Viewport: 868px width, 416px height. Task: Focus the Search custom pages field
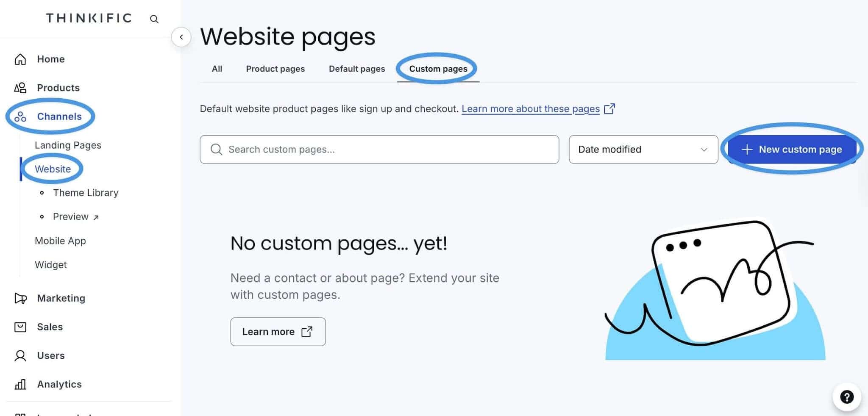click(379, 150)
